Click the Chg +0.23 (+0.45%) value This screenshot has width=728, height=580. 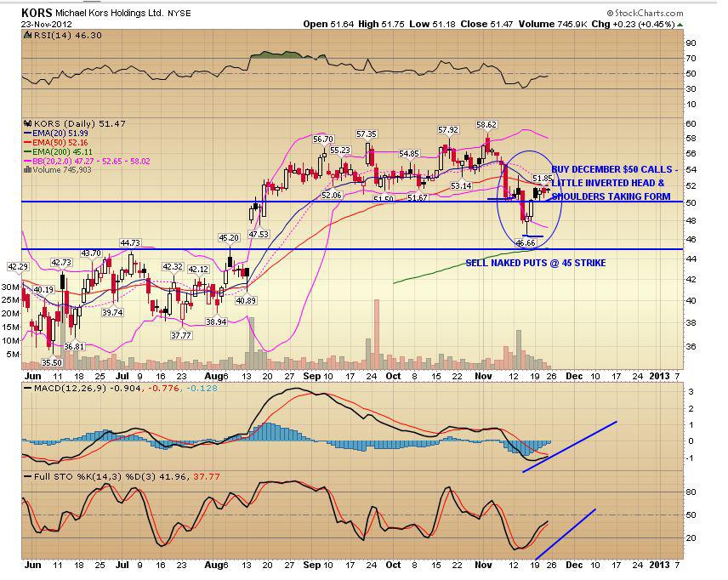pyautogui.click(x=633, y=24)
